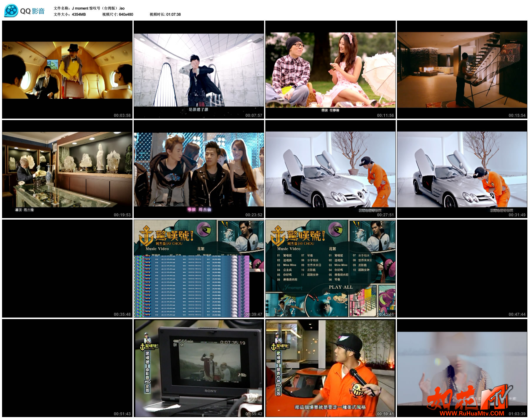Open the orange jumpsuit interview thumbnail at 00:59:41

[330, 368]
